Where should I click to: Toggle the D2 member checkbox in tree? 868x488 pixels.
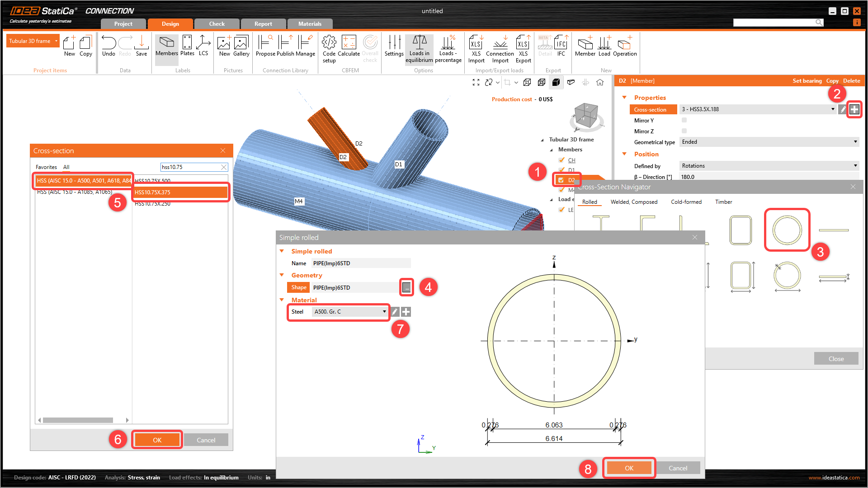[561, 180]
